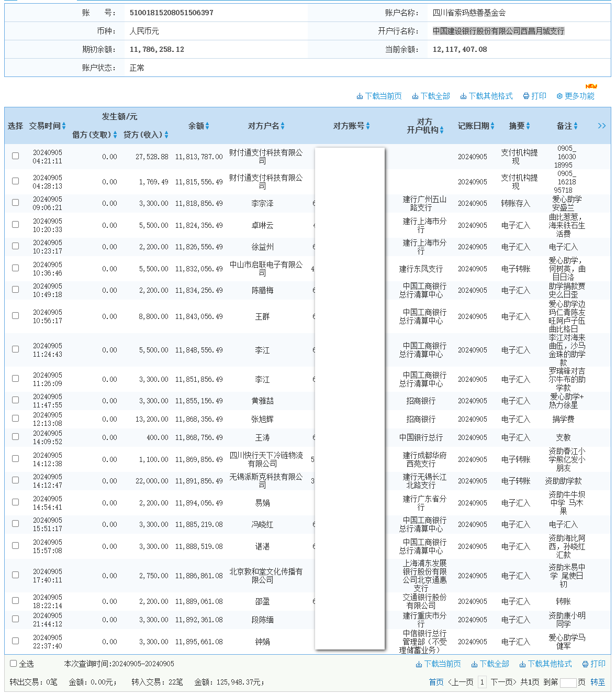
Task: Sort by 余额 balance column arrows
Action: (x=207, y=126)
